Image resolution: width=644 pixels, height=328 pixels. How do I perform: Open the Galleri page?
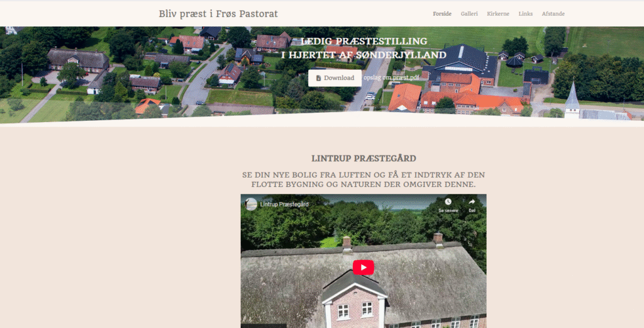pyautogui.click(x=469, y=14)
